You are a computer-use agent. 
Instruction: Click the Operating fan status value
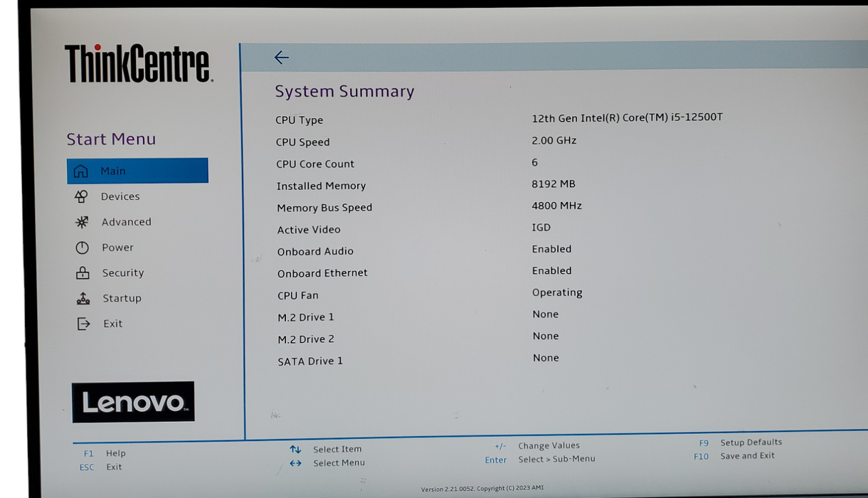click(557, 292)
